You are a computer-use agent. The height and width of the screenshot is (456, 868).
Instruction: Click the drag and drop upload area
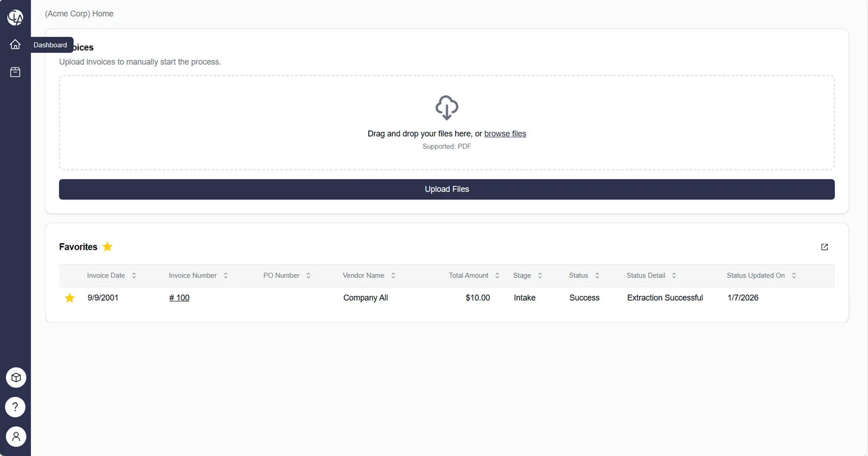[x=446, y=123]
